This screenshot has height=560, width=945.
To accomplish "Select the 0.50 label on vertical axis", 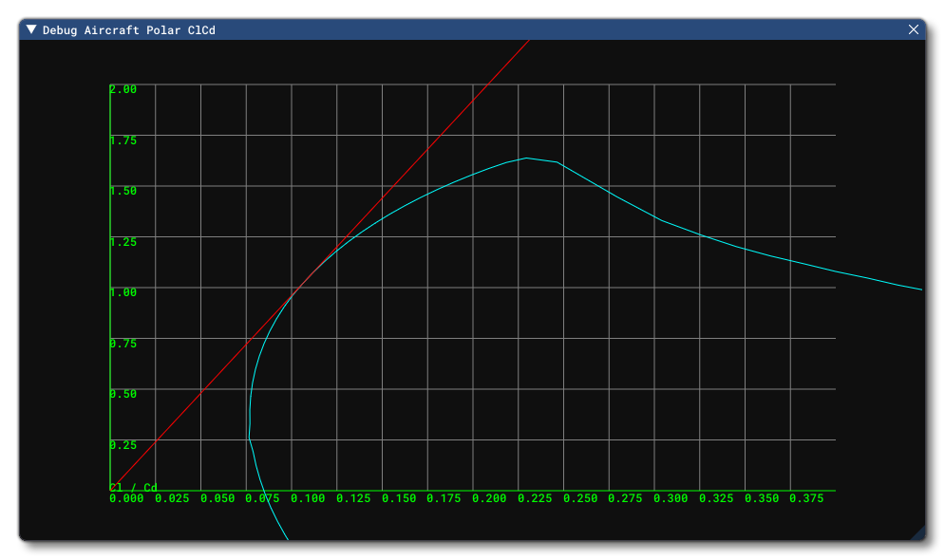I will (123, 394).
